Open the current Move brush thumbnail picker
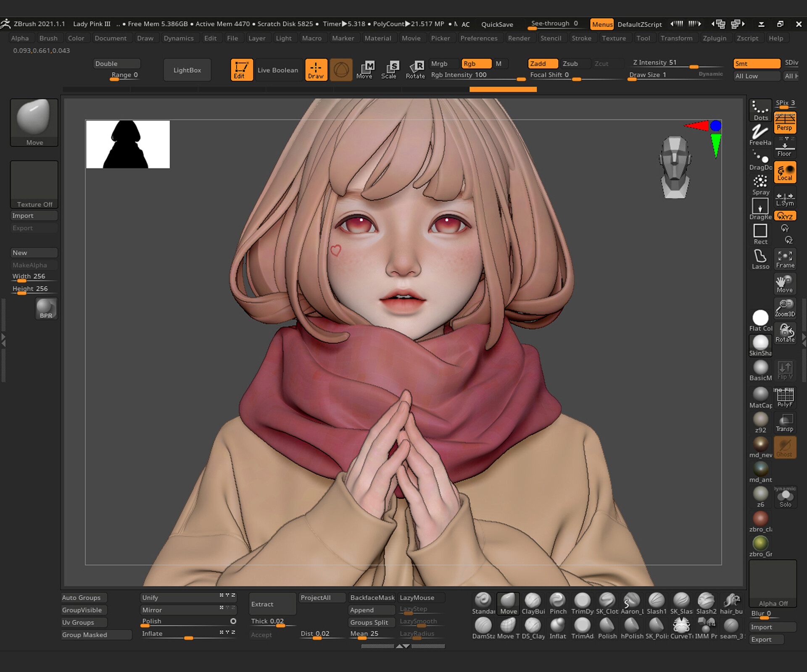Screen dimensions: 807x672 [34, 122]
